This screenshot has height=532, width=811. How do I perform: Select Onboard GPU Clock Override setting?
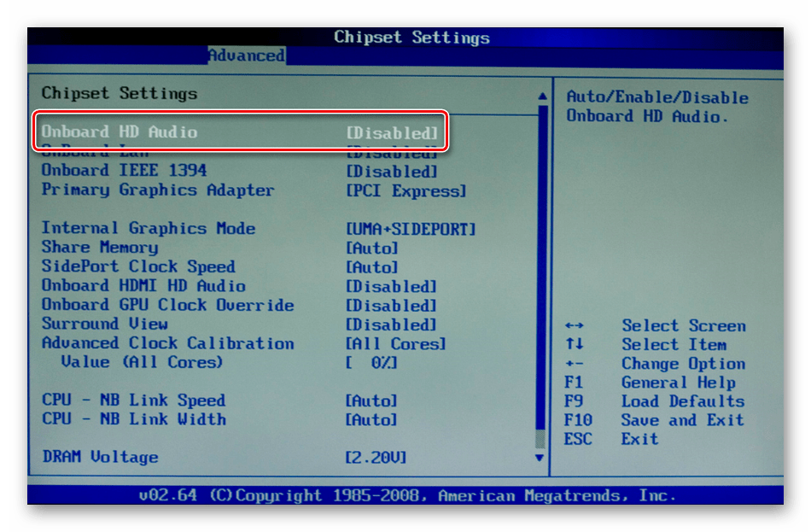167,305
